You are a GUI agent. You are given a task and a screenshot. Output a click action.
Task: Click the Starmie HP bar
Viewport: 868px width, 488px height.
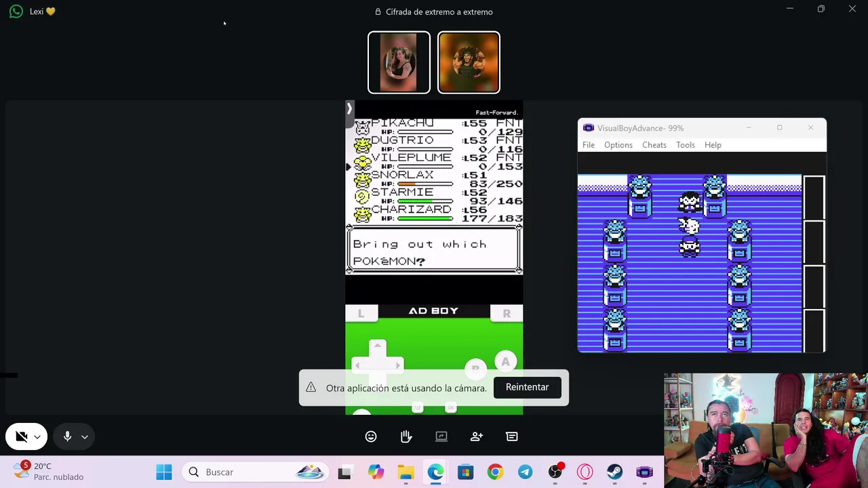pyautogui.click(x=425, y=201)
